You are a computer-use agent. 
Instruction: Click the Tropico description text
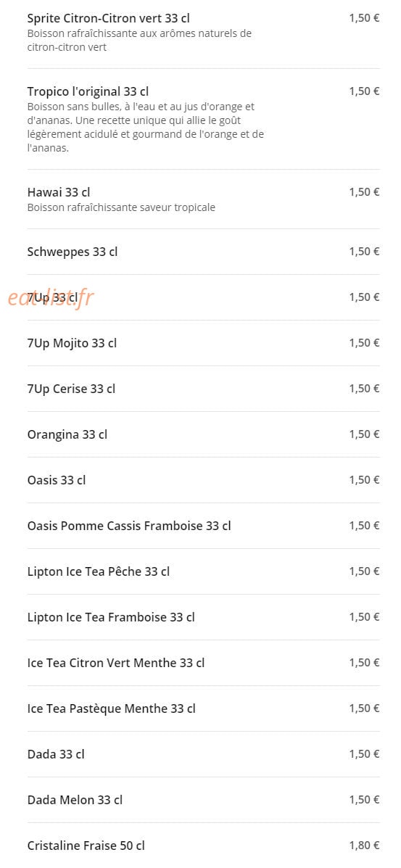(146, 128)
